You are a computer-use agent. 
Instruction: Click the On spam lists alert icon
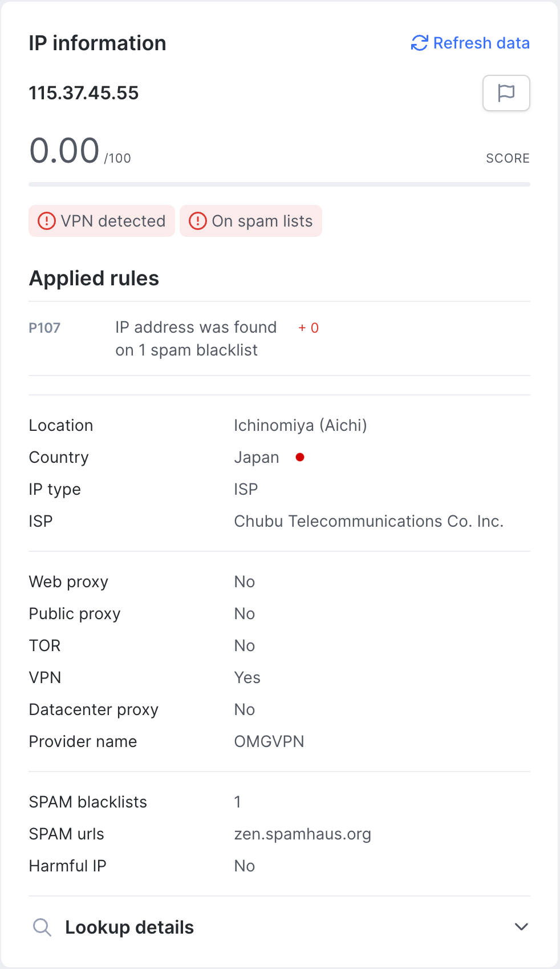[197, 221]
